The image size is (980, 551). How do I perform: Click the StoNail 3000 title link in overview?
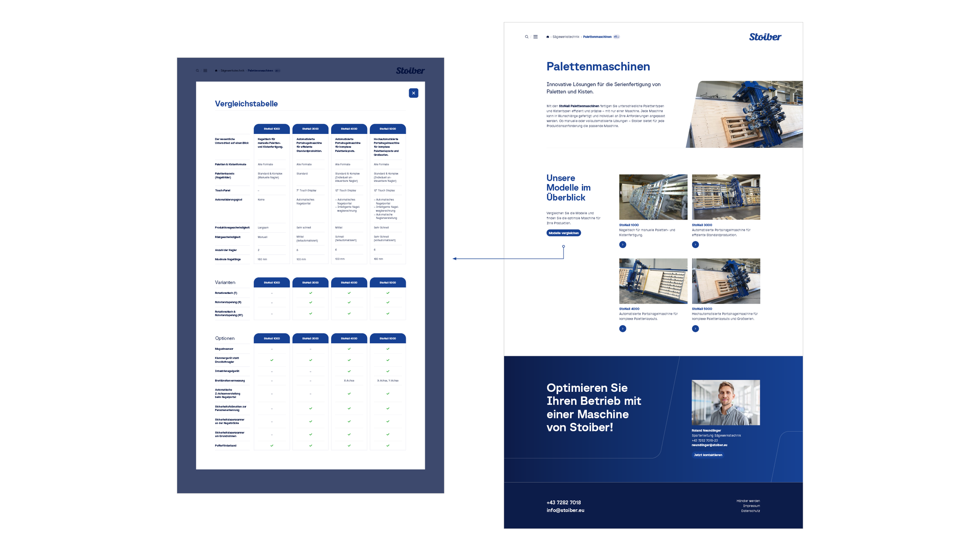(x=702, y=225)
